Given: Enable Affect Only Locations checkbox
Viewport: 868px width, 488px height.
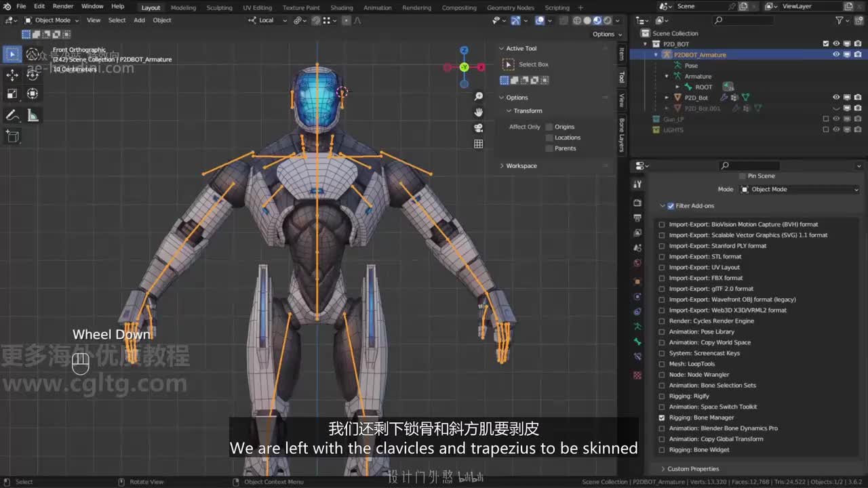Looking at the screenshot, I should click(549, 138).
